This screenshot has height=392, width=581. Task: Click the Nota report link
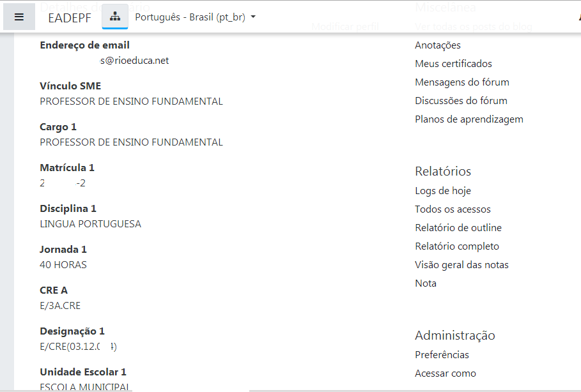click(425, 283)
